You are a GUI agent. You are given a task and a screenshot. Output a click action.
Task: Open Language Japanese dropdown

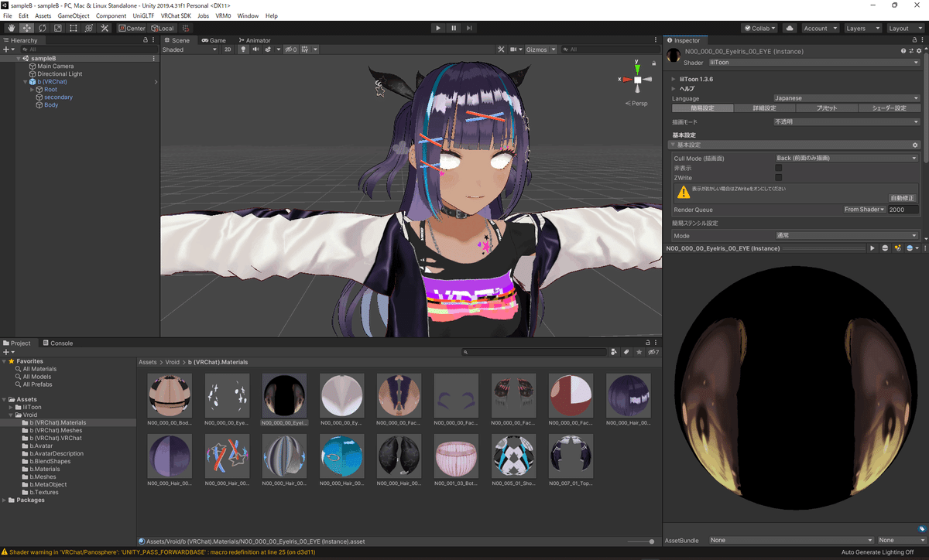[847, 98]
